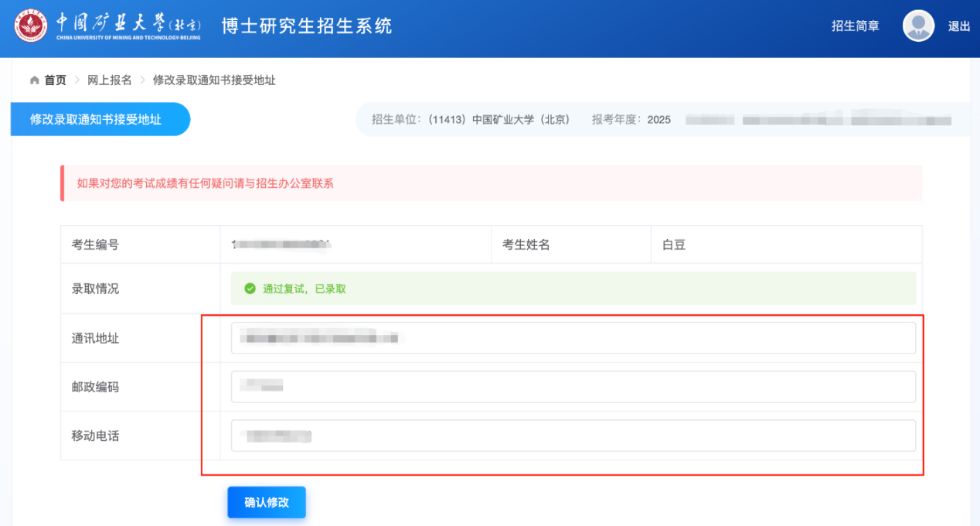
Task: Open the 招生简章 page
Action: (x=855, y=26)
